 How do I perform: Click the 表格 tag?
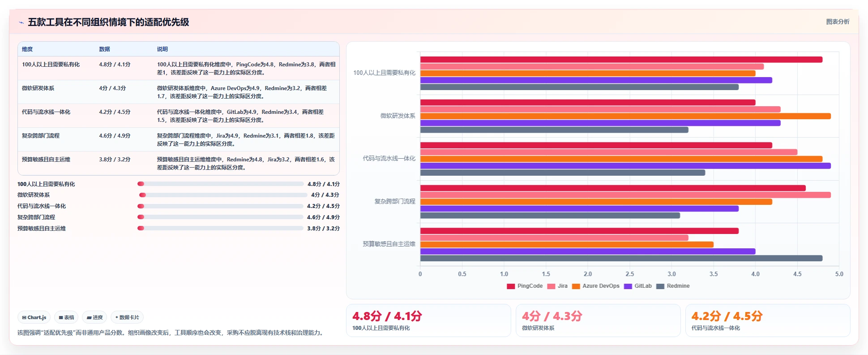pyautogui.click(x=66, y=317)
